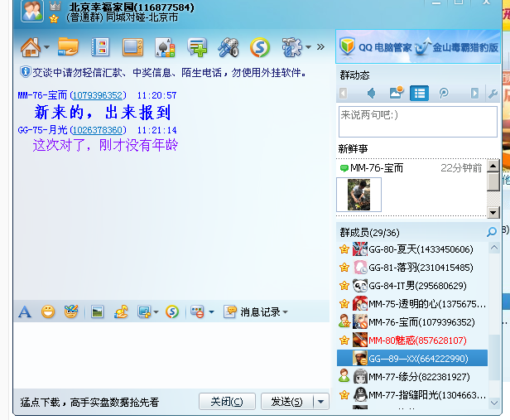Select the group chat bubble tab

(x=444, y=94)
